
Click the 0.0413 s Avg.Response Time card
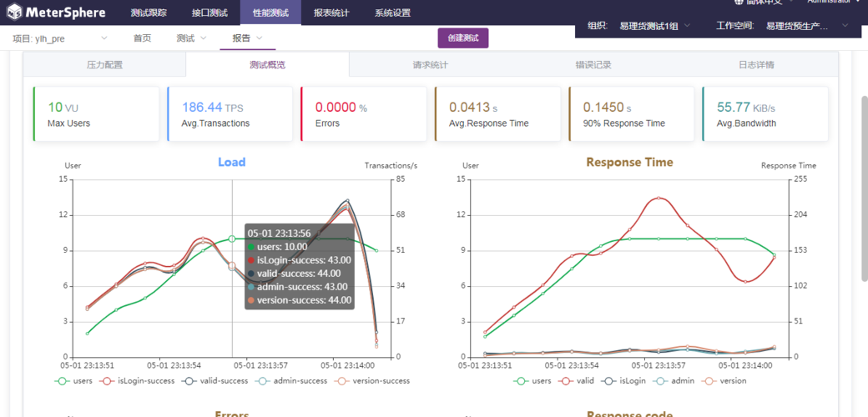click(x=497, y=114)
